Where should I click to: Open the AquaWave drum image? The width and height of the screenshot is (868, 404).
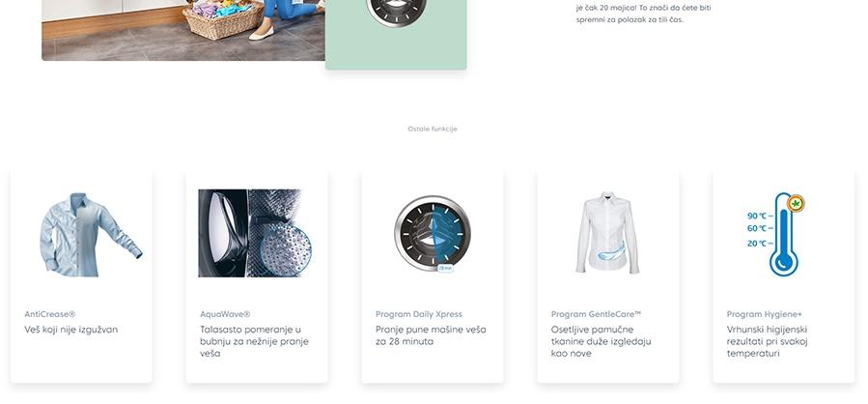pyautogui.click(x=255, y=233)
